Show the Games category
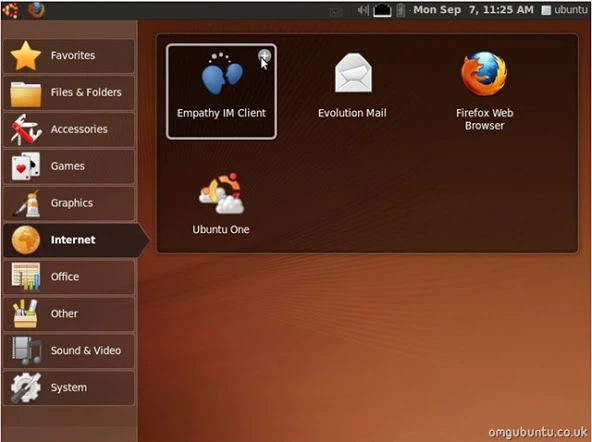The width and height of the screenshot is (592, 442). tap(69, 166)
